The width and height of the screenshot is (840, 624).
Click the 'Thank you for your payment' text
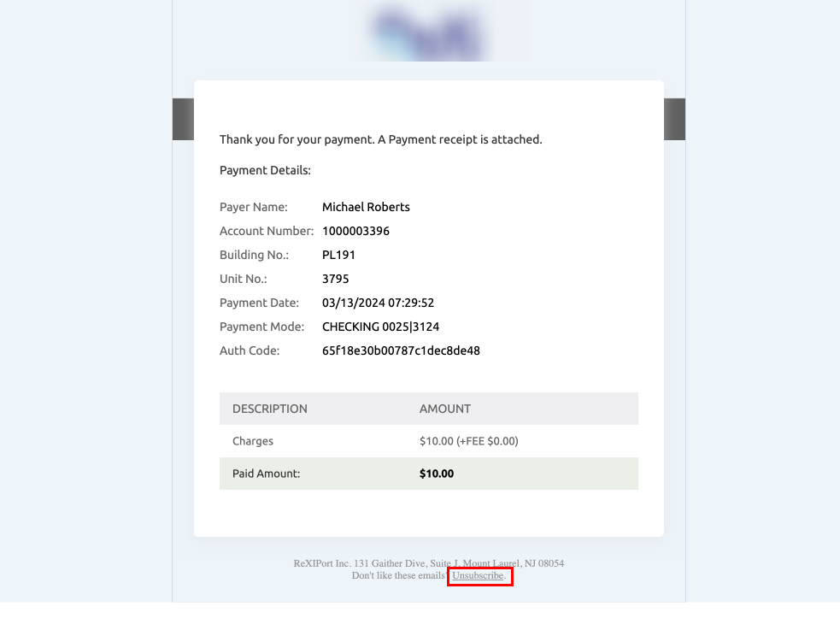point(380,139)
